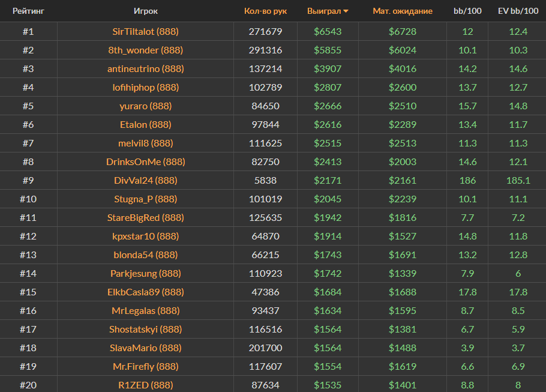Open MrLegalas (888) player profile

[145, 310]
